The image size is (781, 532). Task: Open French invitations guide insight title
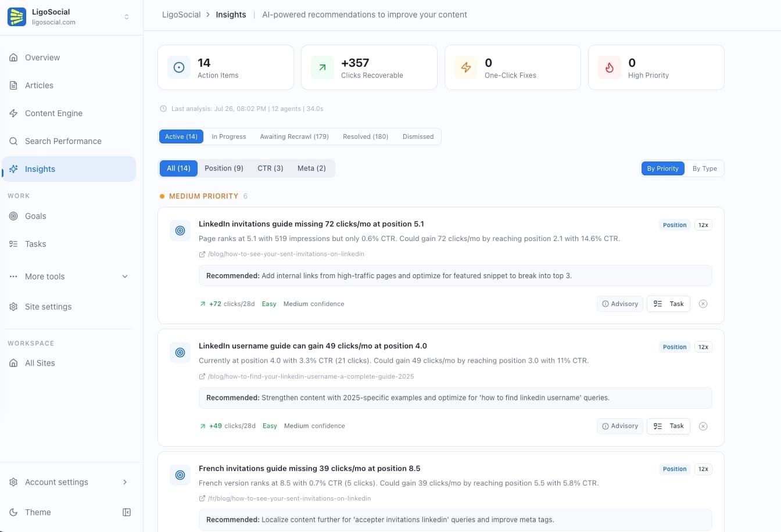click(x=309, y=468)
